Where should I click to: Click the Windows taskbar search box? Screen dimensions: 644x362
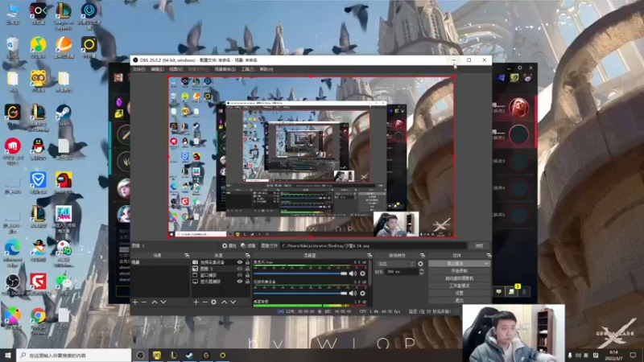(x=74, y=355)
